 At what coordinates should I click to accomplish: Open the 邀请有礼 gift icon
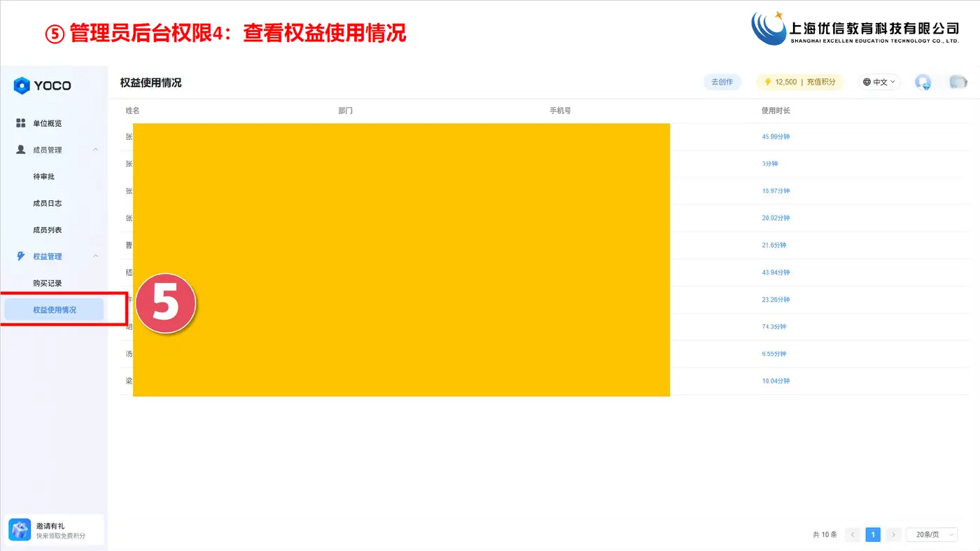point(20,530)
